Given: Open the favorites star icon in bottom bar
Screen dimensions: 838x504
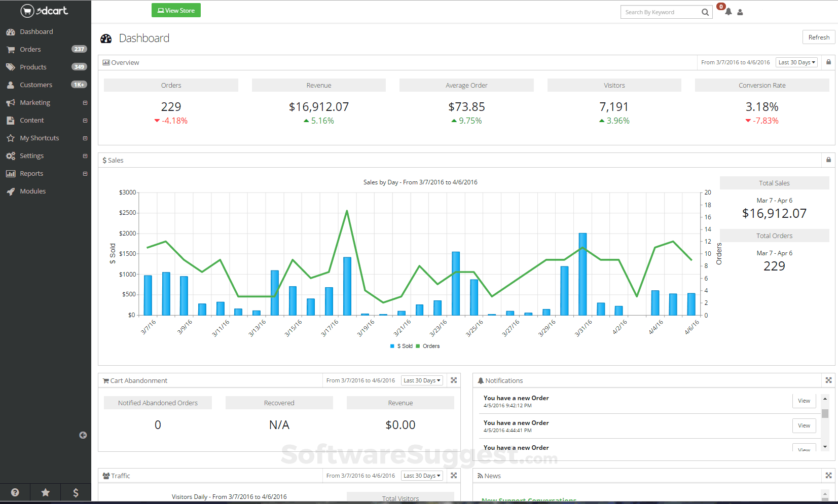Looking at the screenshot, I should (46, 492).
